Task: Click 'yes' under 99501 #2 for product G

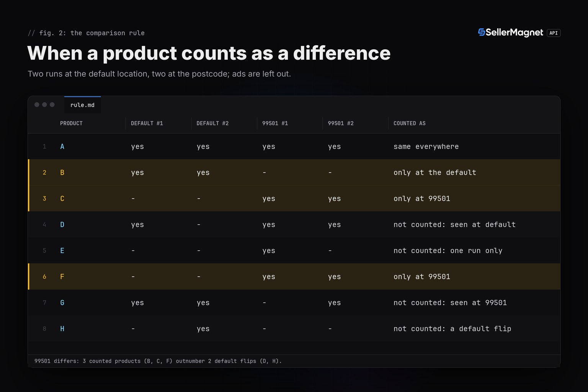Action: (334, 303)
